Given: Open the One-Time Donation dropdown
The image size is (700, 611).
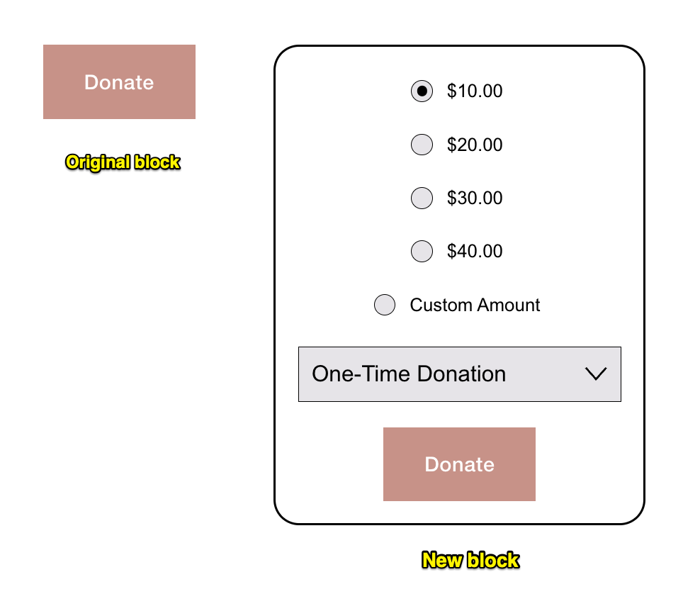Looking at the screenshot, I should pyautogui.click(x=459, y=374).
